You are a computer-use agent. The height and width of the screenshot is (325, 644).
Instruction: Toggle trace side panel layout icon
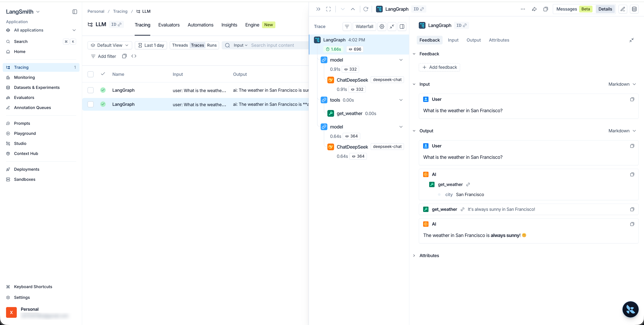tap(402, 26)
